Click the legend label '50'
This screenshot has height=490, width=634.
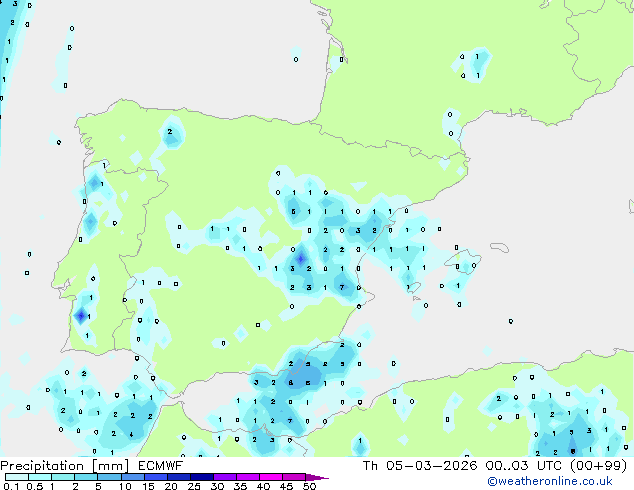[x=310, y=486]
